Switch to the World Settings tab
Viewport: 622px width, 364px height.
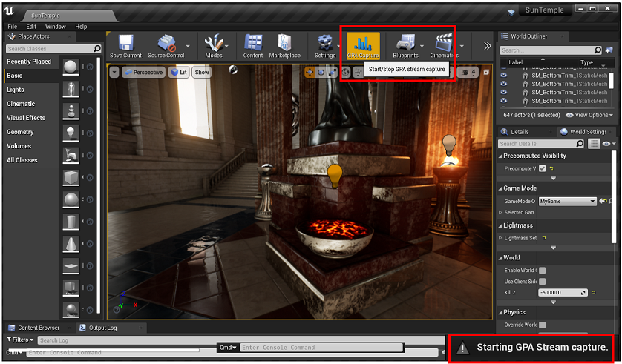click(x=586, y=132)
